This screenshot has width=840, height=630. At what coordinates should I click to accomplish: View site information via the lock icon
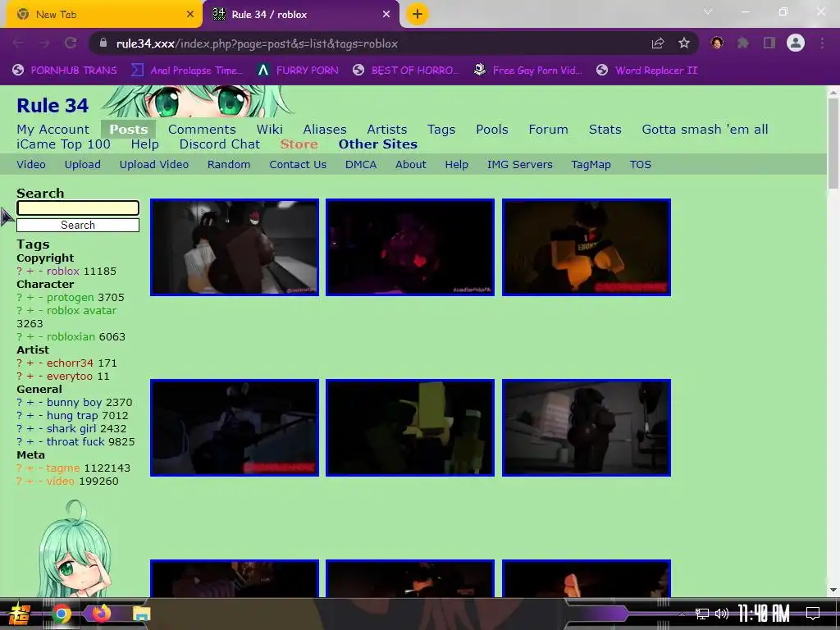tap(103, 43)
